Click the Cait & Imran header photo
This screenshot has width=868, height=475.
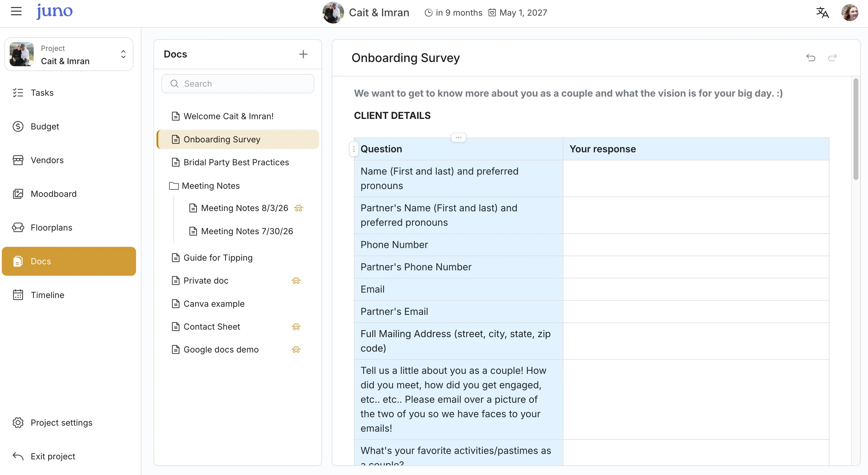click(333, 13)
